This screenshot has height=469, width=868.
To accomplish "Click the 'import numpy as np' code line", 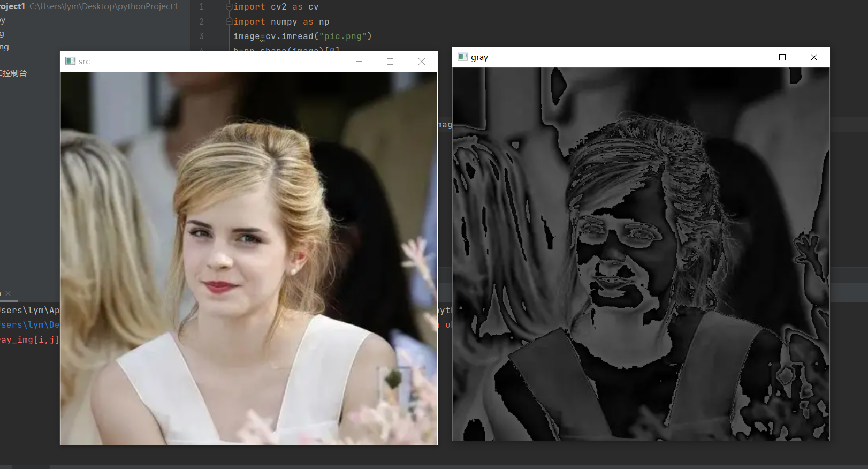I will [x=281, y=22].
